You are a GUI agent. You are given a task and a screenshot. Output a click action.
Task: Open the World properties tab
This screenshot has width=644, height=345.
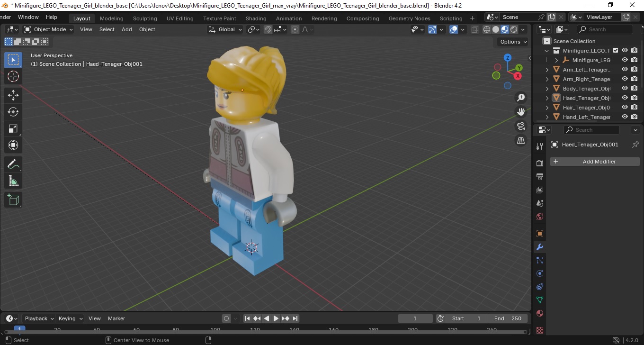click(x=539, y=217)
